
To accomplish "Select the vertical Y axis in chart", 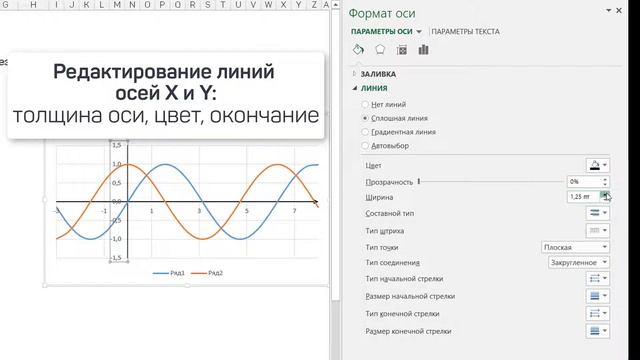I will click(x=128, y=229).
